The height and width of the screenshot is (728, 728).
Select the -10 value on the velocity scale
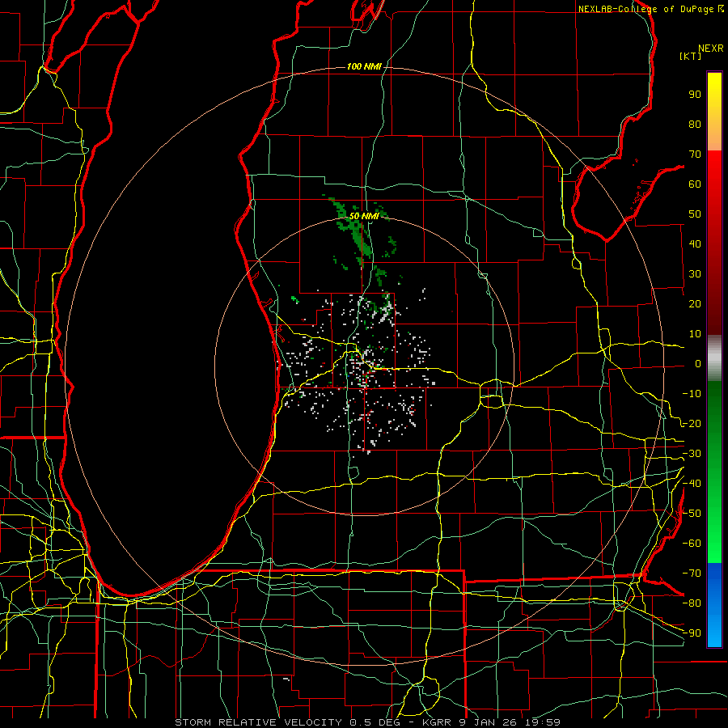692,394
